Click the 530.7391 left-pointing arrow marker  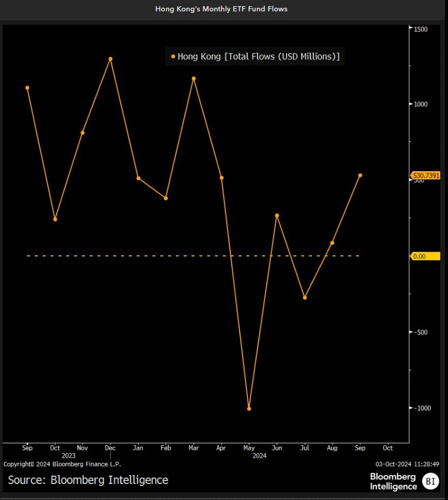(x=409, y=175)
